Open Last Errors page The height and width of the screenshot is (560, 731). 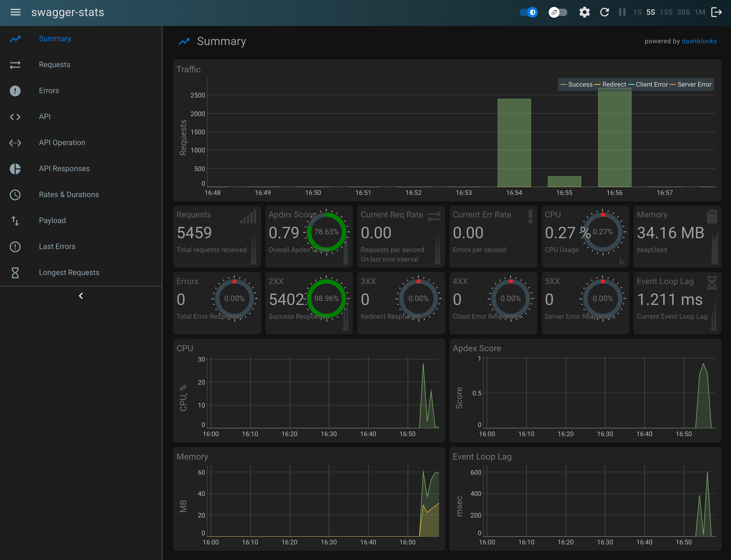click(x=81, y=247)
